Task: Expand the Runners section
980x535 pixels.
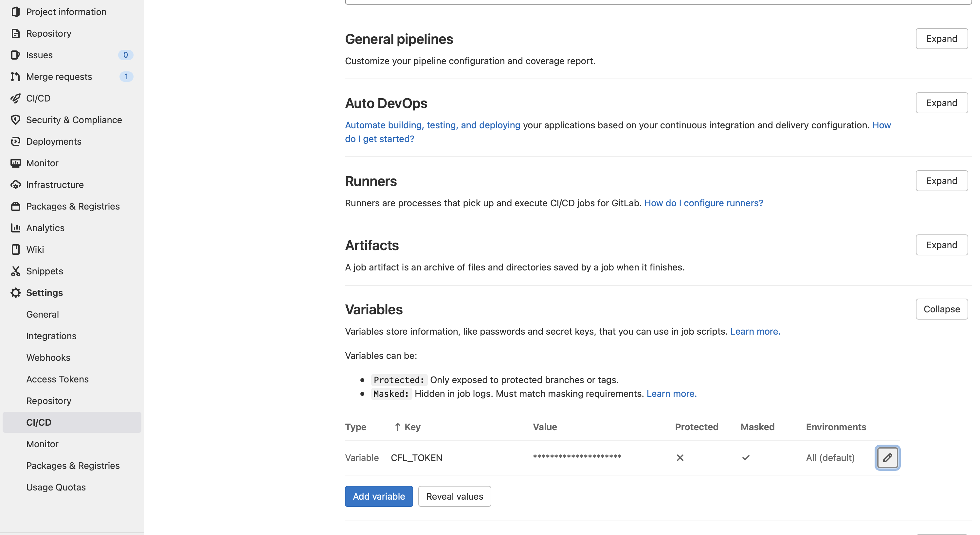Action: point(941,181)
